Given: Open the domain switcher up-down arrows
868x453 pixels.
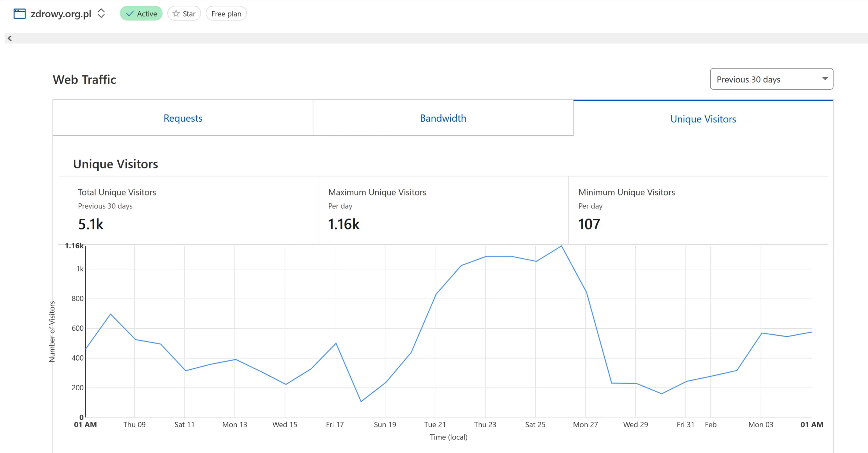Looking at the screenshot, I should 101,14.
